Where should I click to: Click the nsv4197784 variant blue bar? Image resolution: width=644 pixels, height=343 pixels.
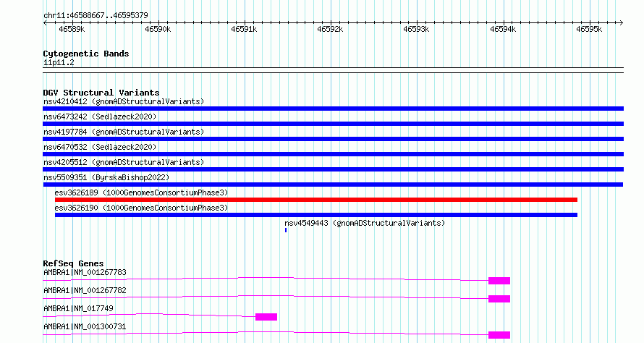point(333,139)
